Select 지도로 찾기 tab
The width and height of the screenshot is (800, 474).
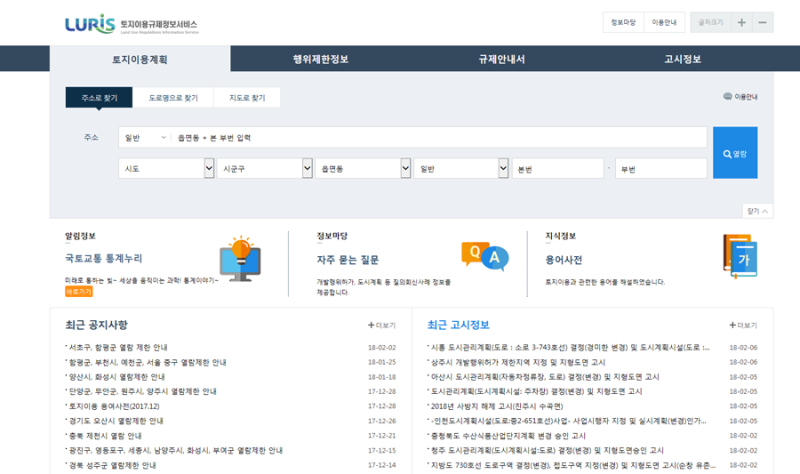point(247,97)
